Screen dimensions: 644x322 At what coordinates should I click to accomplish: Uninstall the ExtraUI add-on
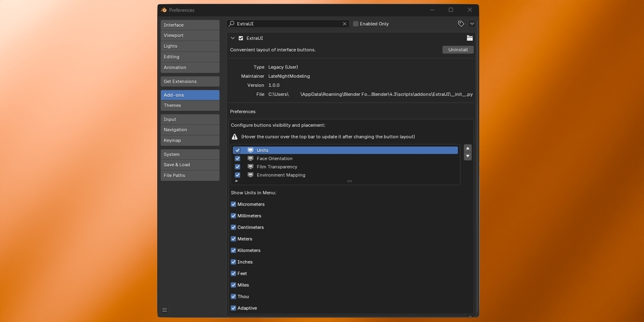tap(458, 50)
